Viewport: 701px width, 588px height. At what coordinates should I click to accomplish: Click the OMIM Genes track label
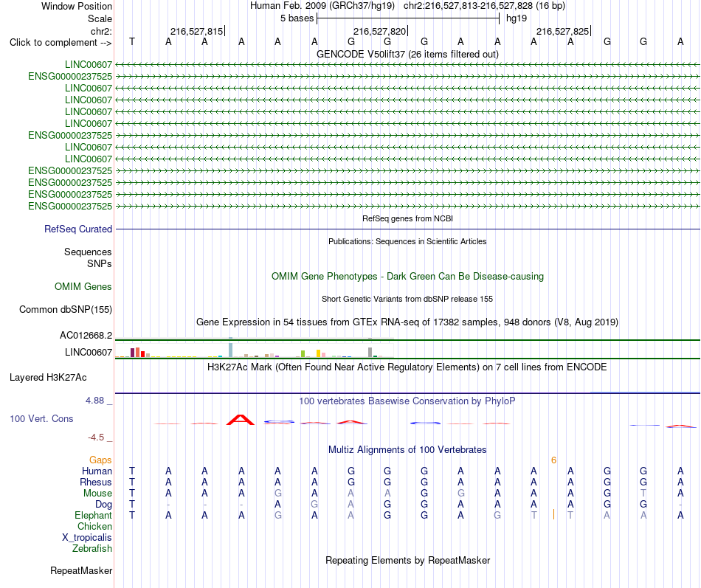(83, 286)
